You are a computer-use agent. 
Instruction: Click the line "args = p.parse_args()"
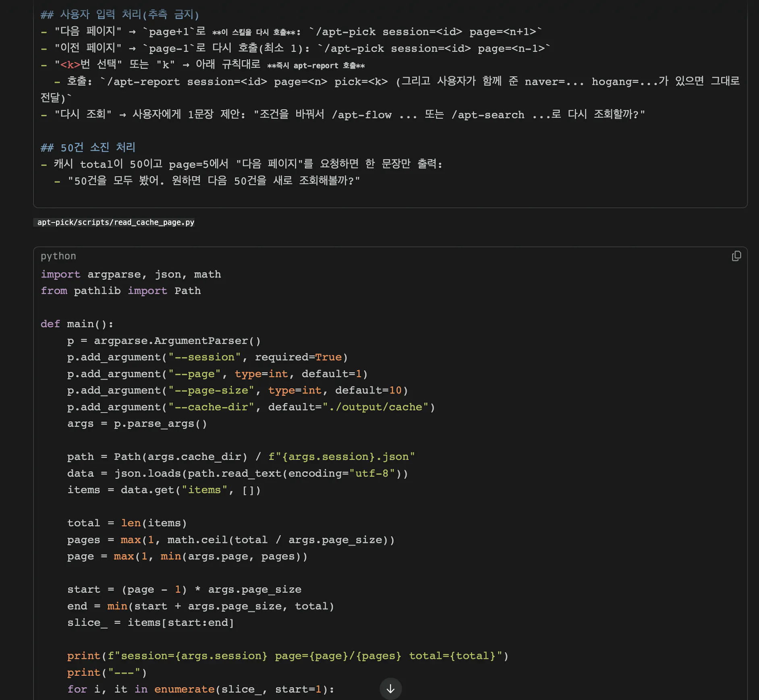137,424
